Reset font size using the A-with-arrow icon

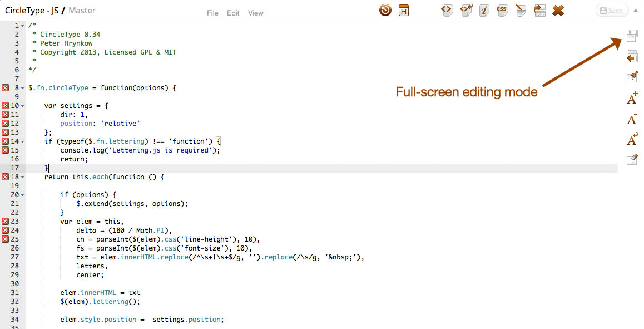[x=632, y=139]
